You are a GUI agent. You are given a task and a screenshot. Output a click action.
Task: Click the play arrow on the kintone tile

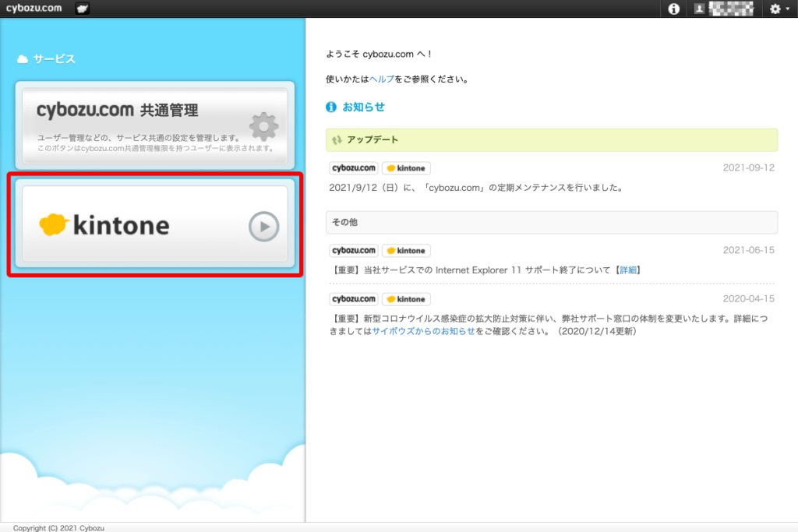264,227
